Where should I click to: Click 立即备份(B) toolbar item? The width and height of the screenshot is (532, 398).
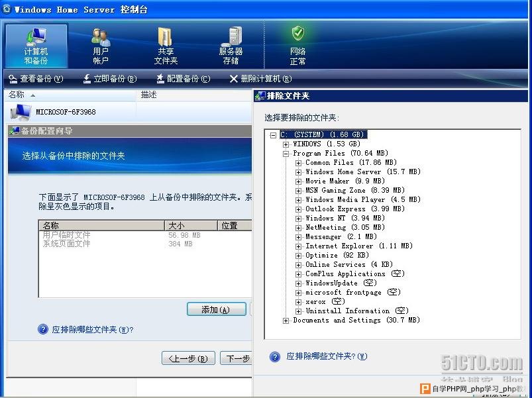110,79
